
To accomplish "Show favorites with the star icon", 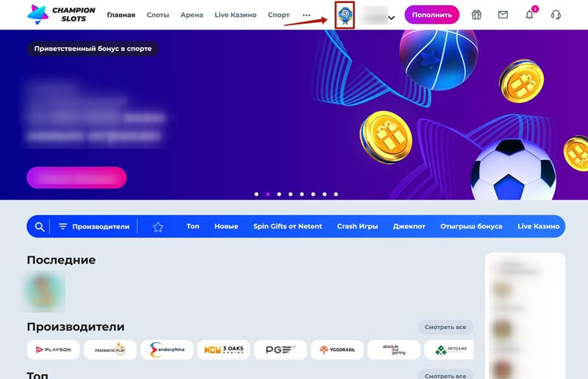I will (x=158, y=226).
